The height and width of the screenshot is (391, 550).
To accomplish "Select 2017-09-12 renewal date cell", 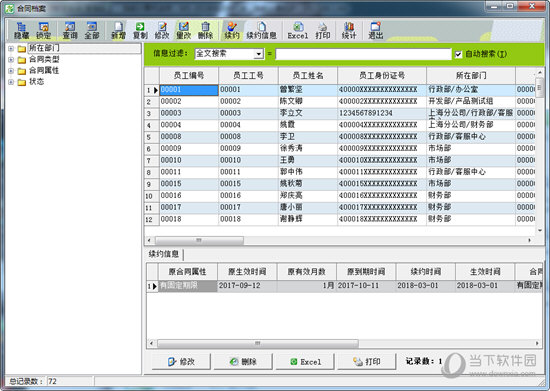I will [247, 286].
